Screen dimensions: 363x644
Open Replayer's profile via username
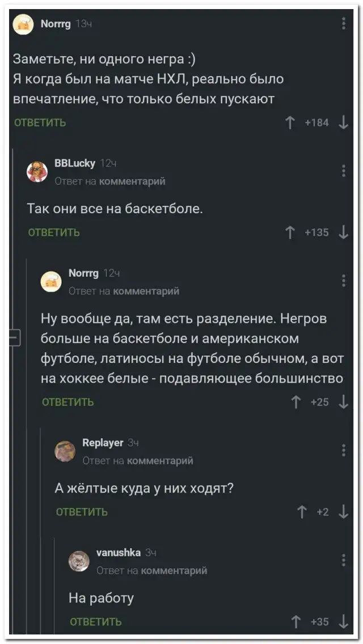103,443
